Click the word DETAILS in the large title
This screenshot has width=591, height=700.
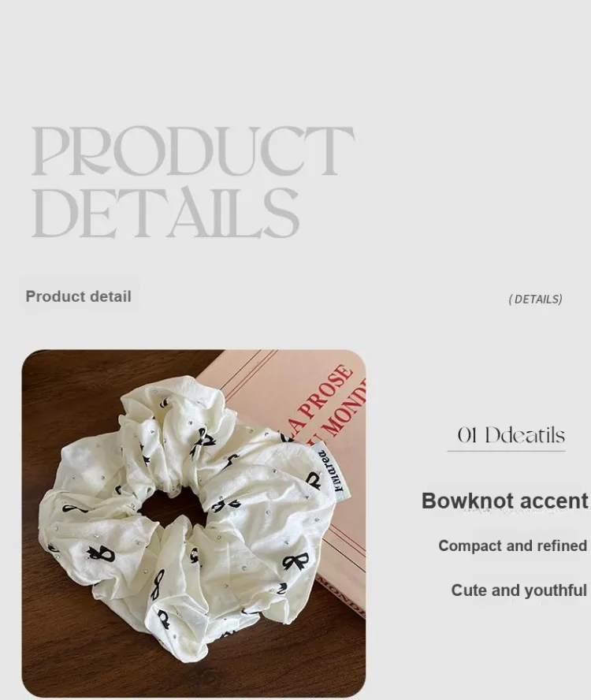pos(165,213)
